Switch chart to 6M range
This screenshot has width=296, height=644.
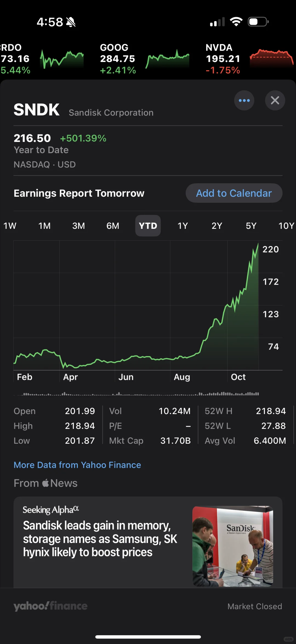[113, 226]
